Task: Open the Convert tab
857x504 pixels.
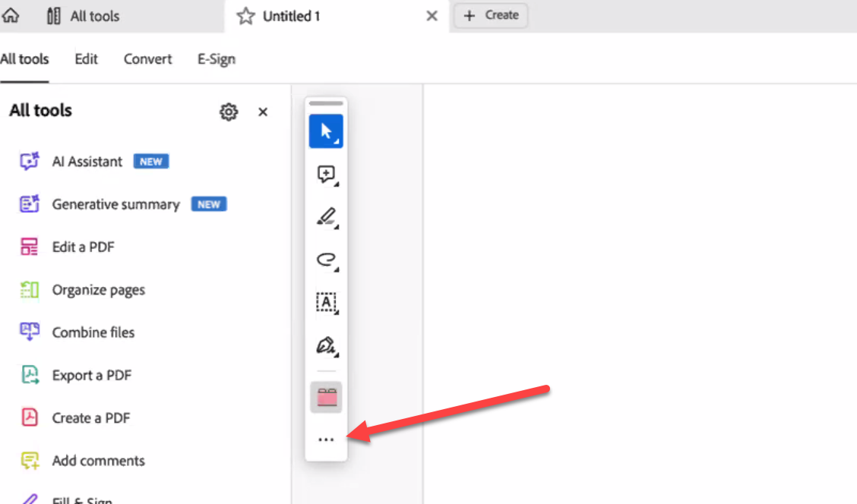Action: point(147,58)
